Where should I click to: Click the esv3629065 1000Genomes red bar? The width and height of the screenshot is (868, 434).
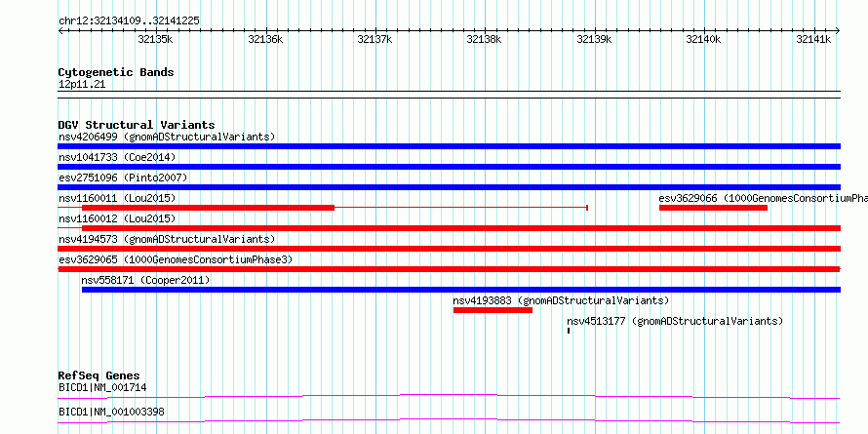449,269
